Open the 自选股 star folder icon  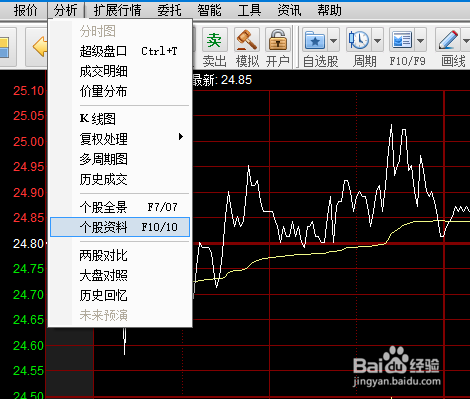(315, 40)
